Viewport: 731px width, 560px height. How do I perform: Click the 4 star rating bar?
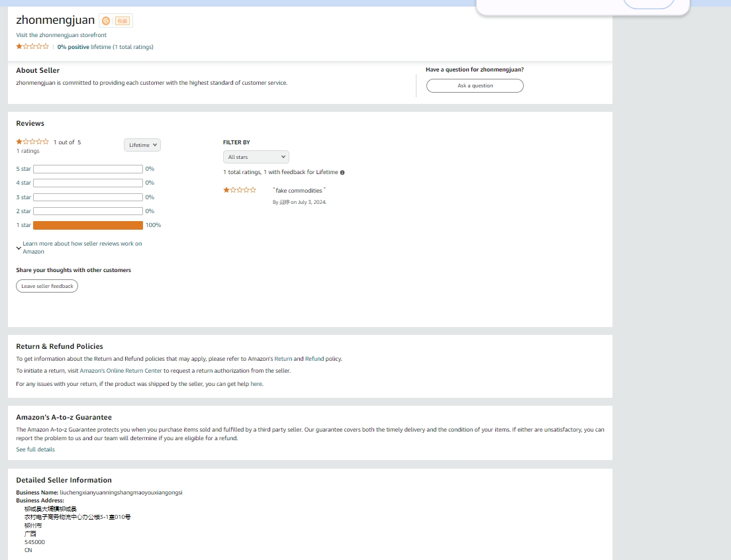[88, 183]
